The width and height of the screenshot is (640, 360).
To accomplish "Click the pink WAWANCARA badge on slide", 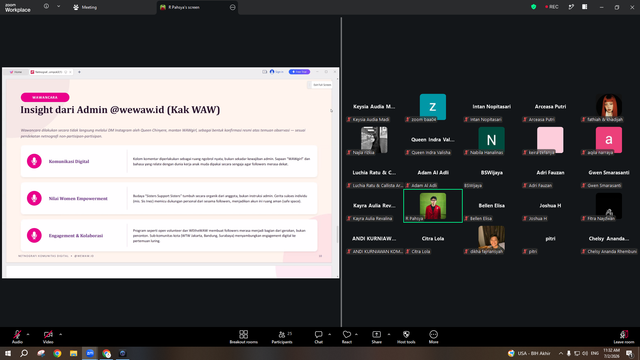I will (x=45, y=97).
